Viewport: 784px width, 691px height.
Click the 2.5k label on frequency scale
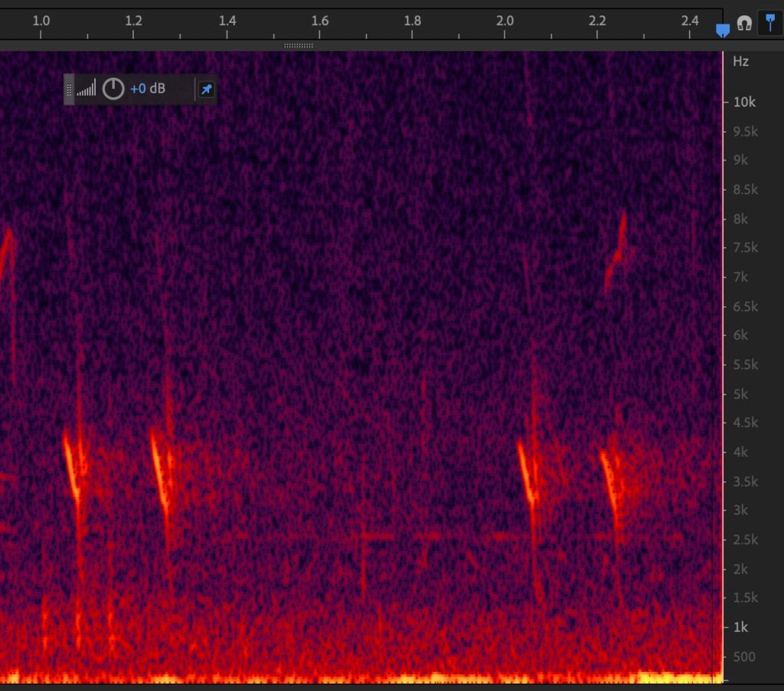pos(746,539)
